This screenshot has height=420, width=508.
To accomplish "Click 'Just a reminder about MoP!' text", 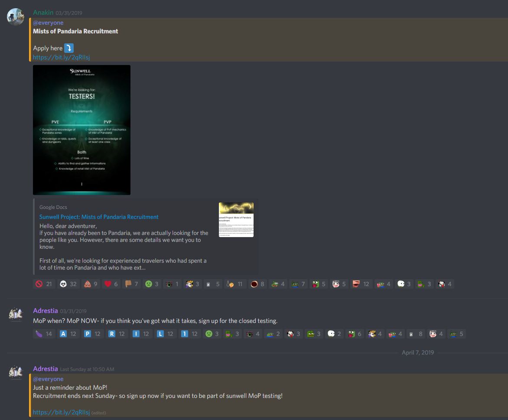I will tap(70, 387).
